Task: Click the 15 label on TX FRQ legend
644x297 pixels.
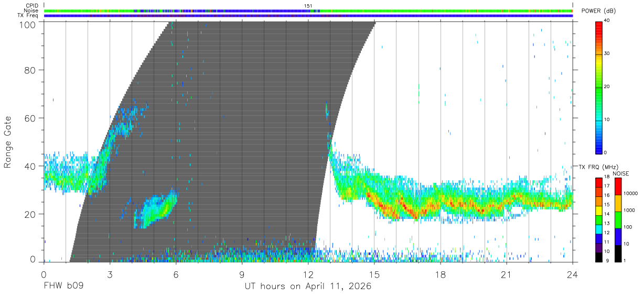Action: point(606,205)
